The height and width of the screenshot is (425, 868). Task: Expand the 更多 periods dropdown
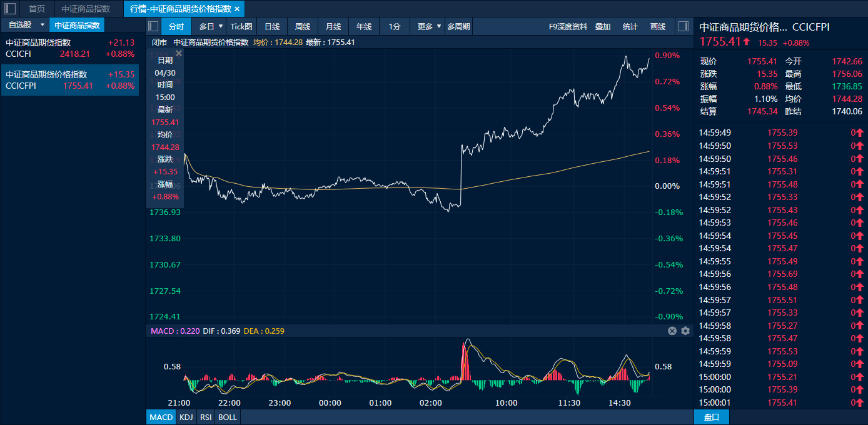click(x=439, y=26)
